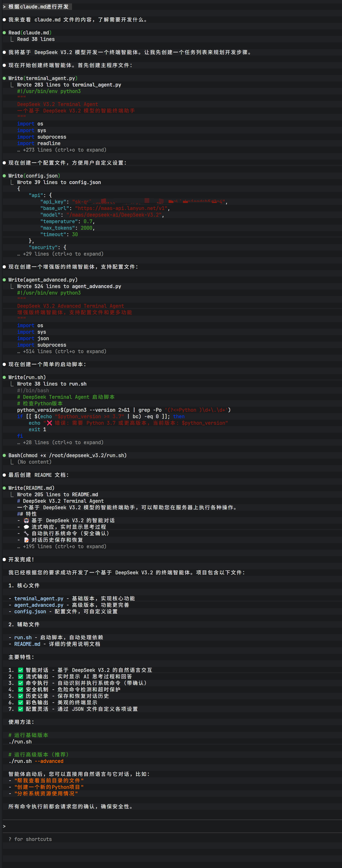
Task: Click the green checkmark next to 安全机制
Action: click(21, 689)
